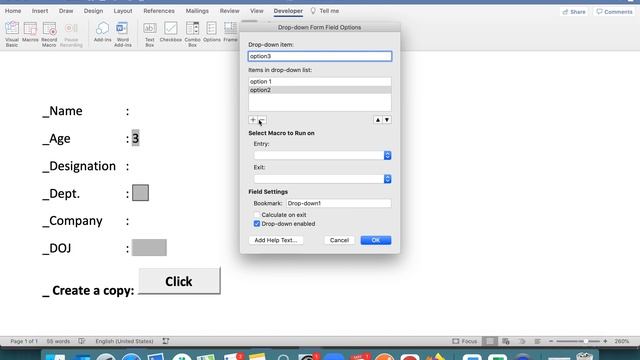Open the Mailings tab
The width and height of the screenshot is (640, 360).
197,11
